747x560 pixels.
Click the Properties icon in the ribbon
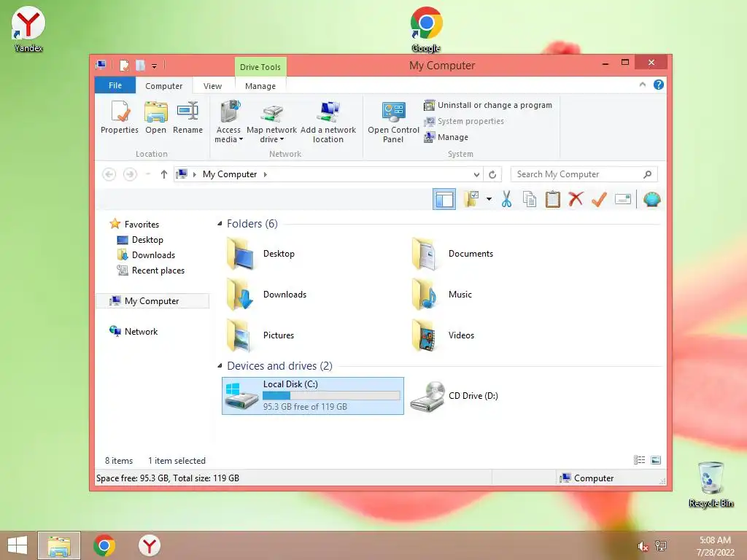pyautogui.click(x=119, y=117)
